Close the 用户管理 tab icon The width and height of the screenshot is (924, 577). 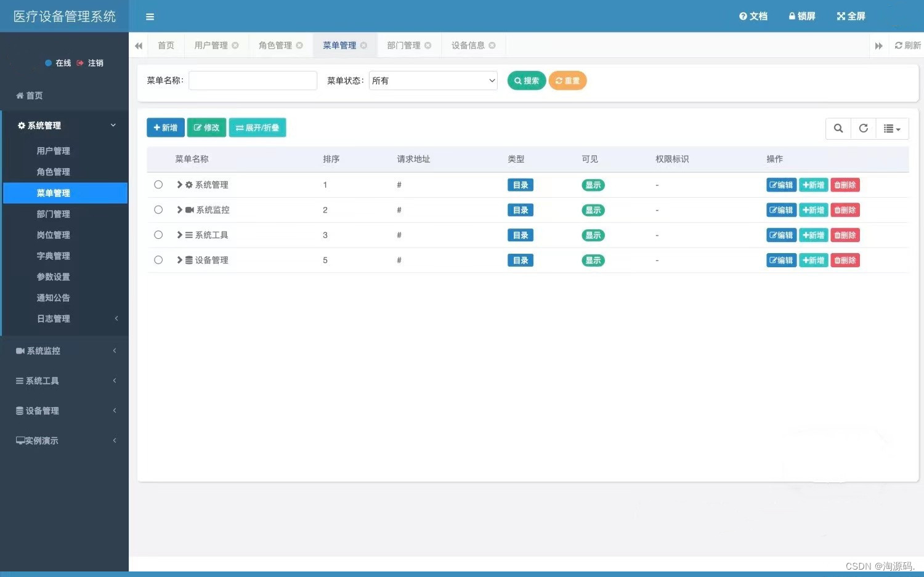[x=235, y=46]
